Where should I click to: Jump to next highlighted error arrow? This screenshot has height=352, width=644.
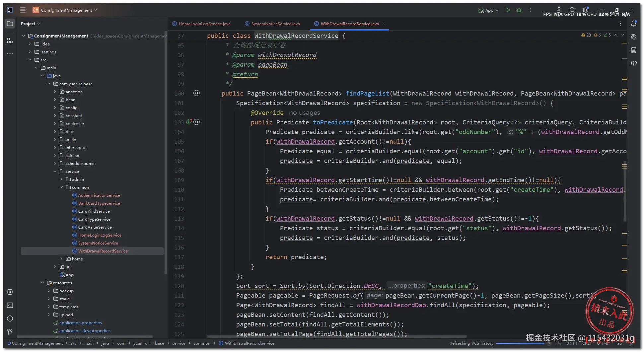[x=623, y=35]
